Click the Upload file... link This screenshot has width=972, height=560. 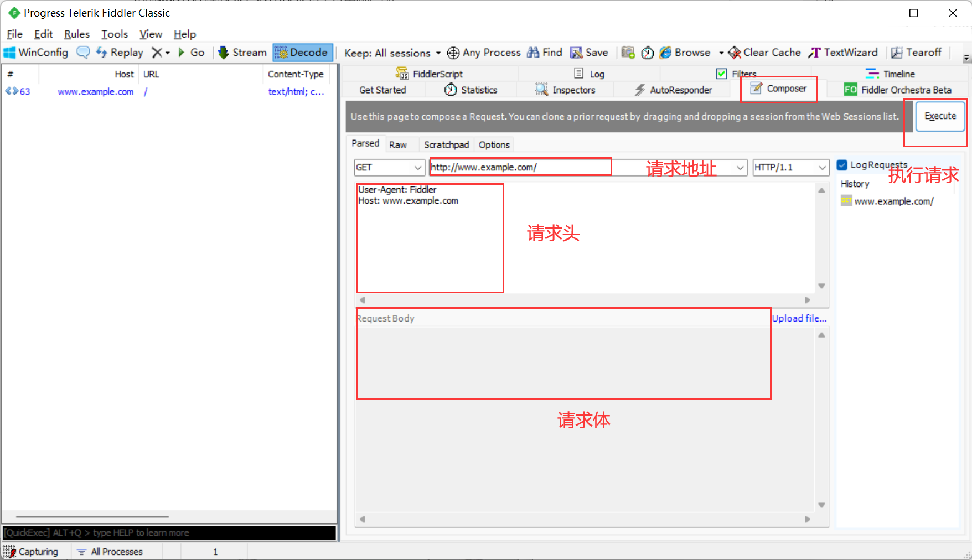pos(799,318)
